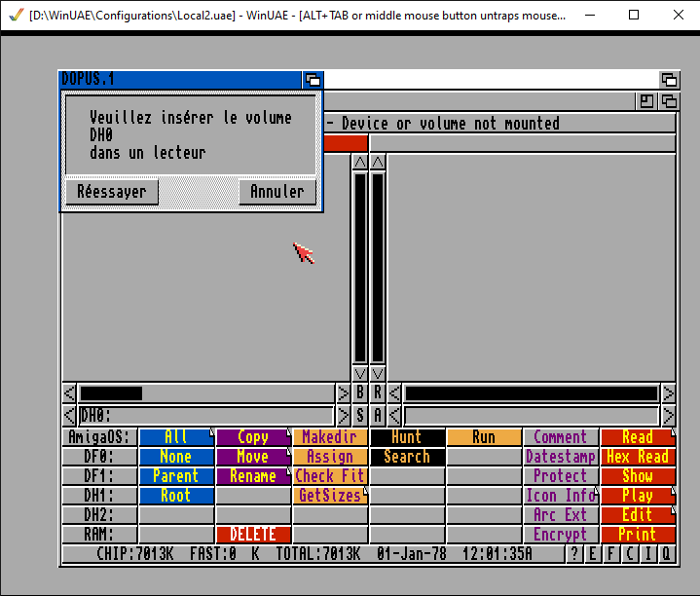This screenshot has height=596, width=700.
Task: Click Annuler to dismiss the volume request
Action: [x=277, y=192]
